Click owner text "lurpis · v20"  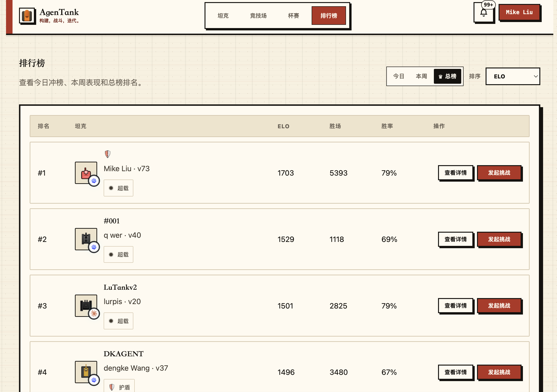[x=122, y=302]
